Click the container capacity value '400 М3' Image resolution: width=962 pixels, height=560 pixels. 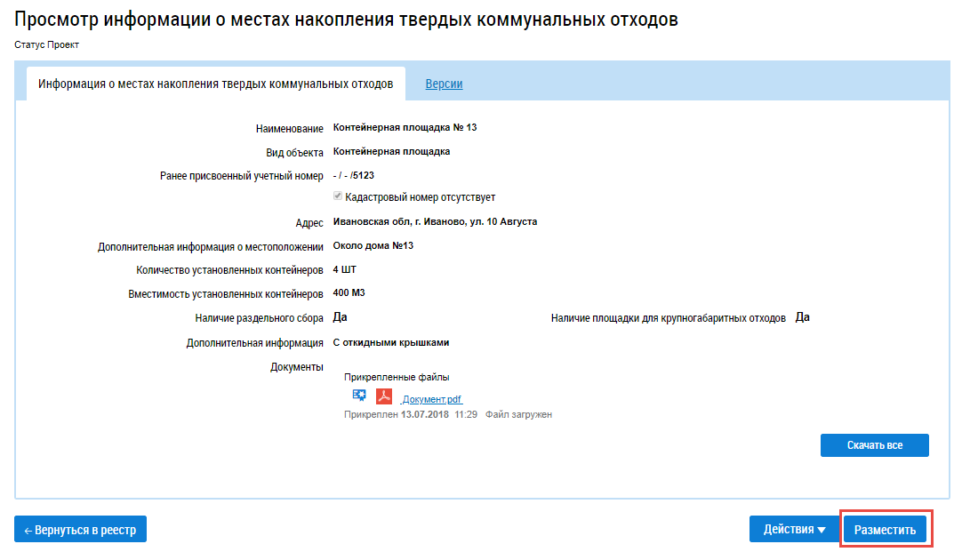pyautogui.click(x=349, y=292)
